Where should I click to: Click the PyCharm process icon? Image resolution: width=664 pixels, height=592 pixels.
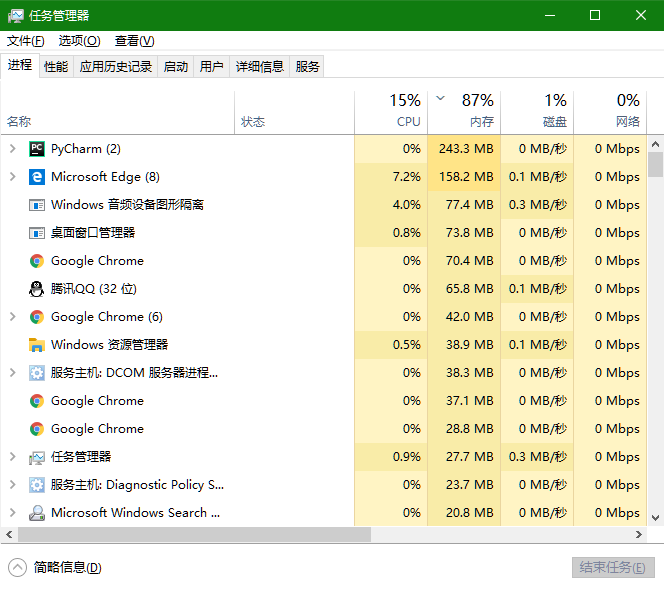tap(37, 149)
